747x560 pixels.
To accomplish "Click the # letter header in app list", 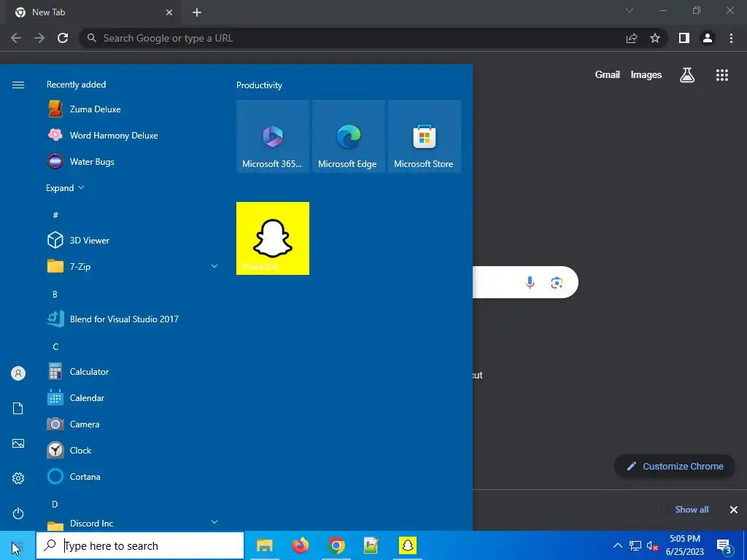I will click(x=55, y=215).
